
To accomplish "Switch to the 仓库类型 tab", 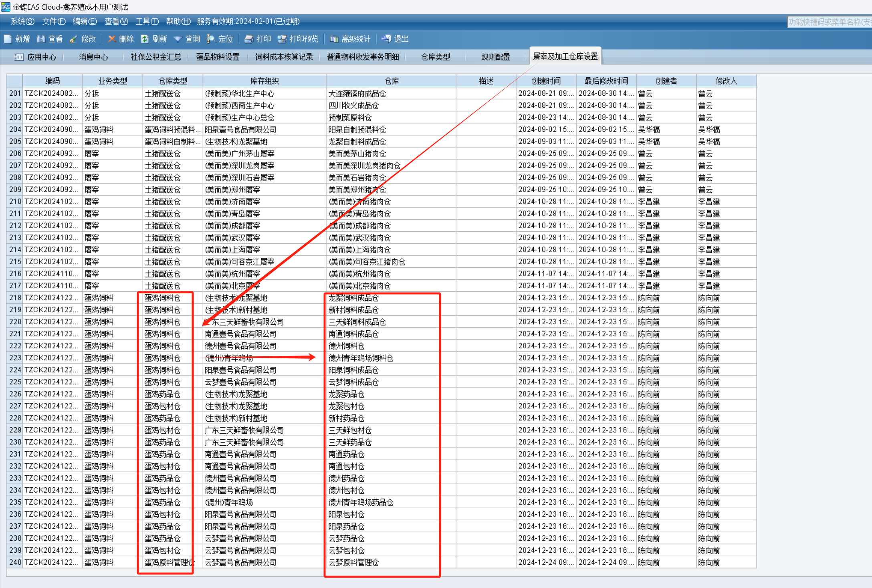I will (x=435, y=57).
